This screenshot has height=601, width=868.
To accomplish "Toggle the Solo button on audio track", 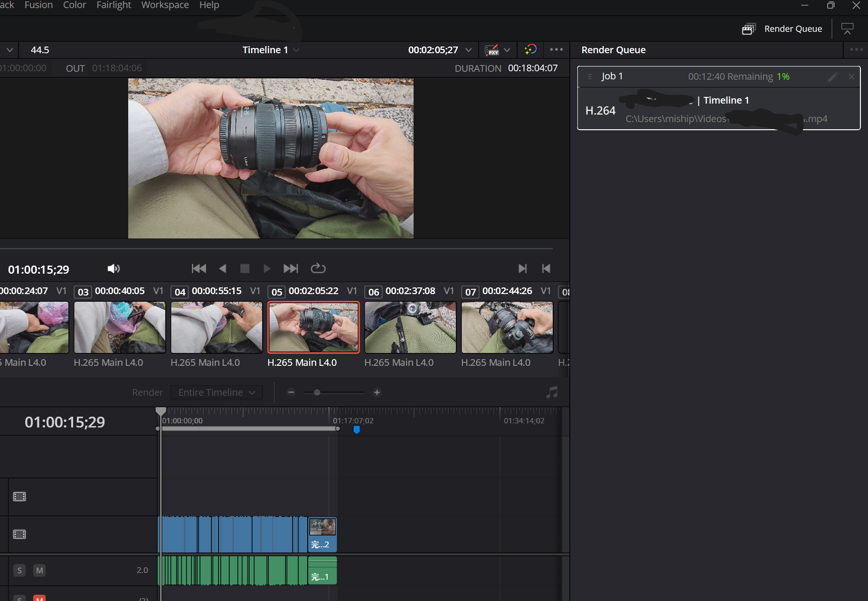I will [x=19, y=570].
